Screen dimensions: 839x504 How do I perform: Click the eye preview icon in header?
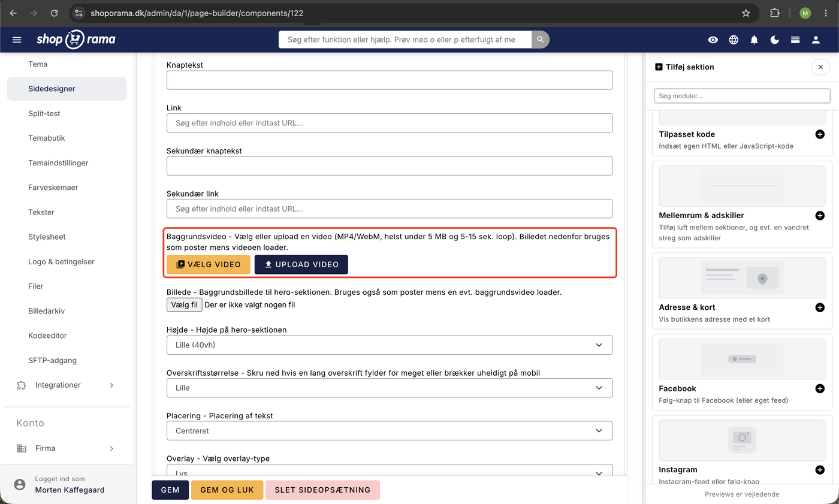click(x=713, y=40)
